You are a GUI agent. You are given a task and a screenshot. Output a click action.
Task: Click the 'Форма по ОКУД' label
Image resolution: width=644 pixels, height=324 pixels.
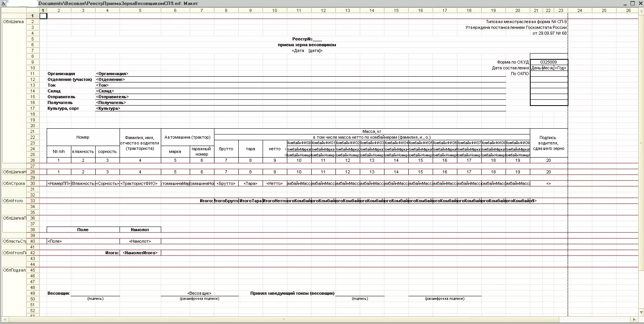pyautogui.click(x=513, y=62)
